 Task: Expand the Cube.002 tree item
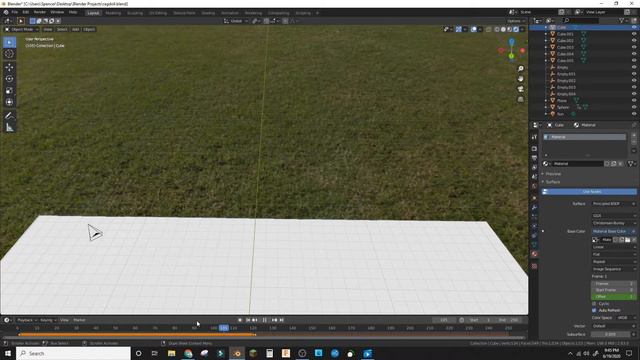tap(546, 41)
